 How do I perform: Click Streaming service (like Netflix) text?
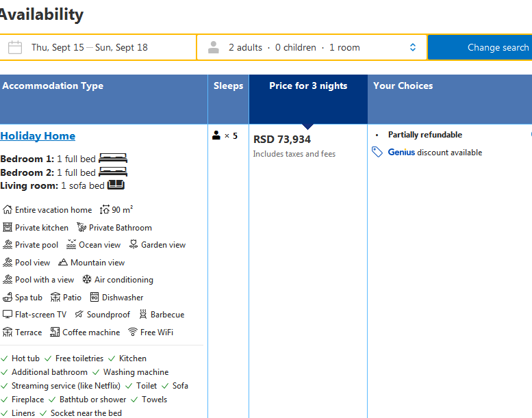pyautogui.click(x=66, y=386)
